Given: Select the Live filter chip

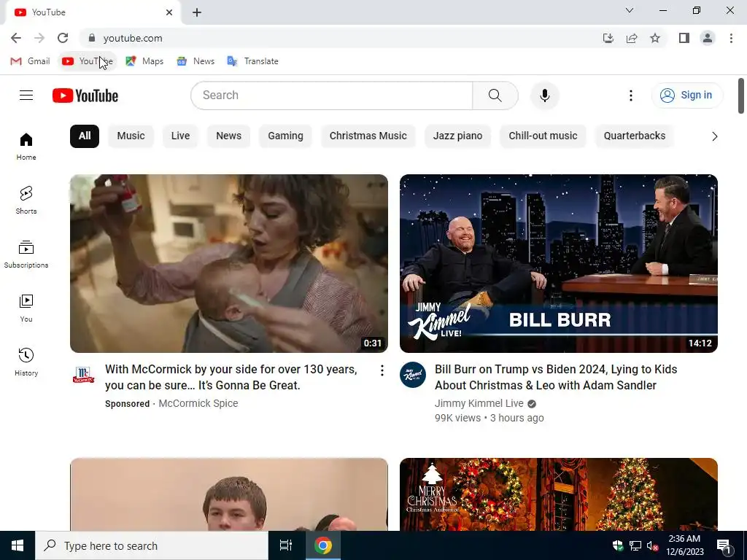Looking at the screenshot, I should (x=181, y=136).
